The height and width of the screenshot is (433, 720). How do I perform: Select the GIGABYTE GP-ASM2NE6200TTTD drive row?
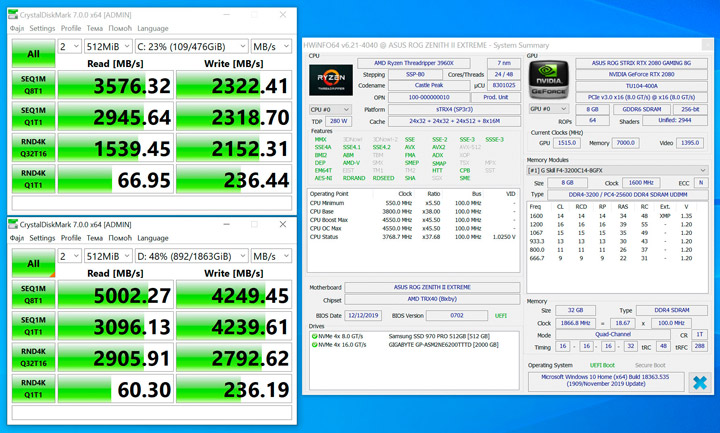coord(415,345)
